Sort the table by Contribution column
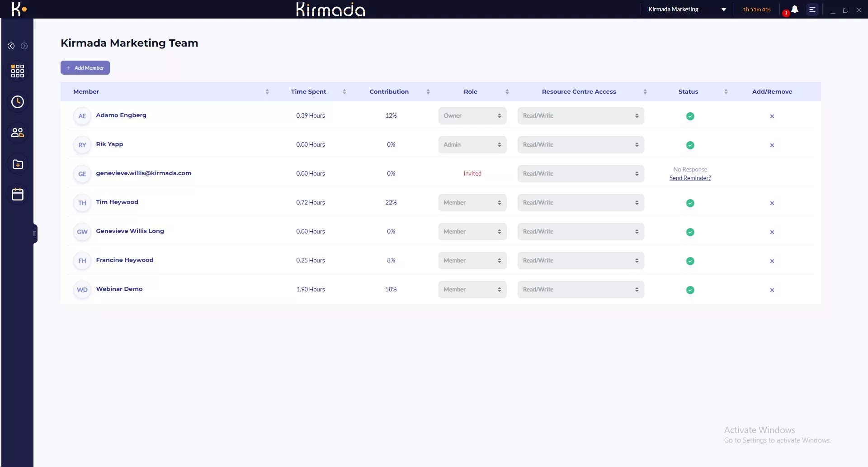 [x=428, y=92]
